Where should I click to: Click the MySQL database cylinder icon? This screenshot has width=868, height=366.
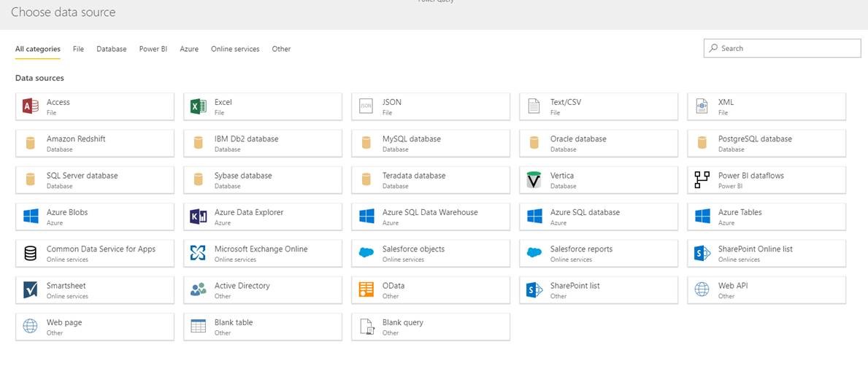[366, 143]
